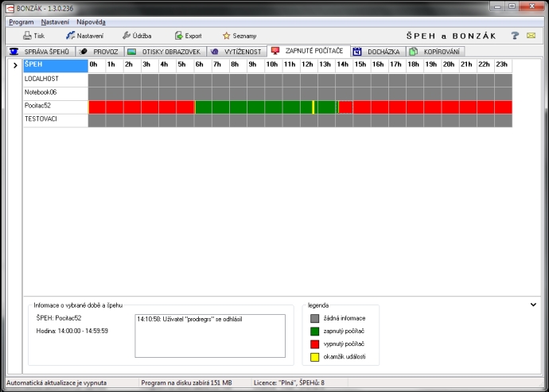Click Pocitac52 red cell at 20h
This screenshot has width=549, height=392.
pyautogui.click(x=450, y=107)
